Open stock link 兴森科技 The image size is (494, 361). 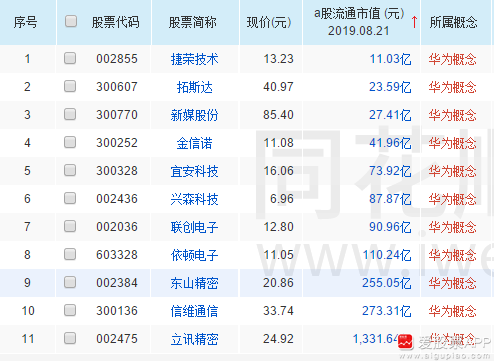coord(194,199)
